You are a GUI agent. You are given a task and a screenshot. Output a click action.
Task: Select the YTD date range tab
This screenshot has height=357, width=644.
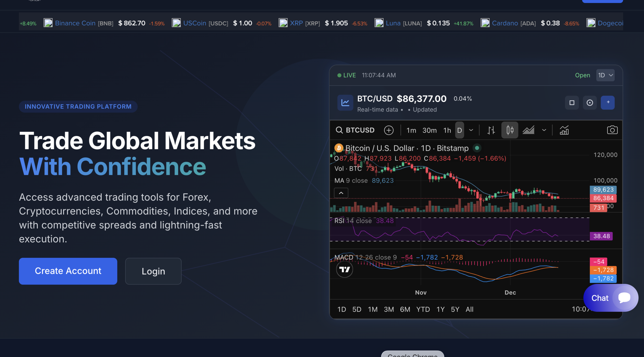coord(423,309)
